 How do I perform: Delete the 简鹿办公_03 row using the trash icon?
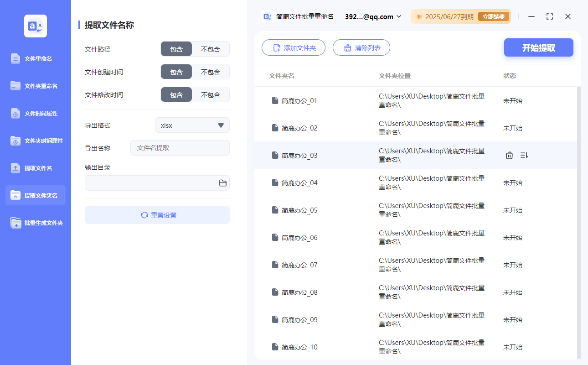click(509, 155)
